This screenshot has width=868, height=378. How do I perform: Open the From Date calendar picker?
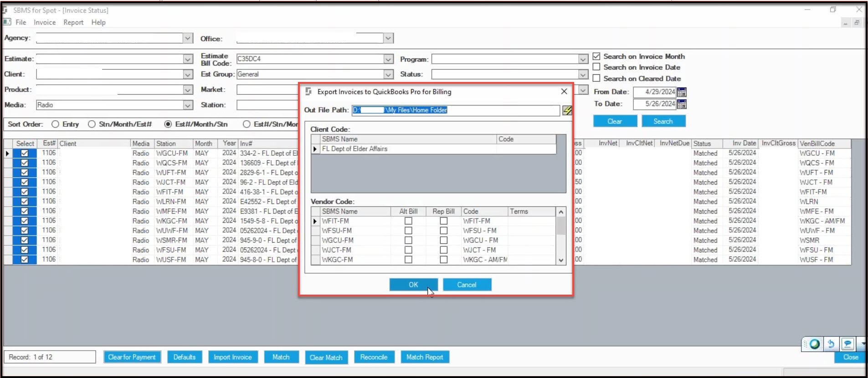click(x=682, y=92)
